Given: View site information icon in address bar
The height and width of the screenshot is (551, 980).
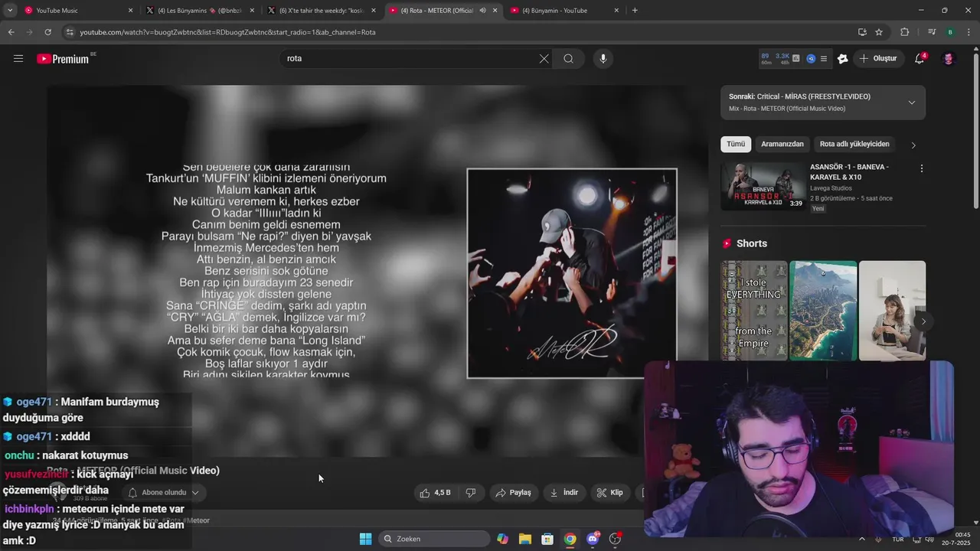Looking at the screenshot, I should [x=70, y=32].
